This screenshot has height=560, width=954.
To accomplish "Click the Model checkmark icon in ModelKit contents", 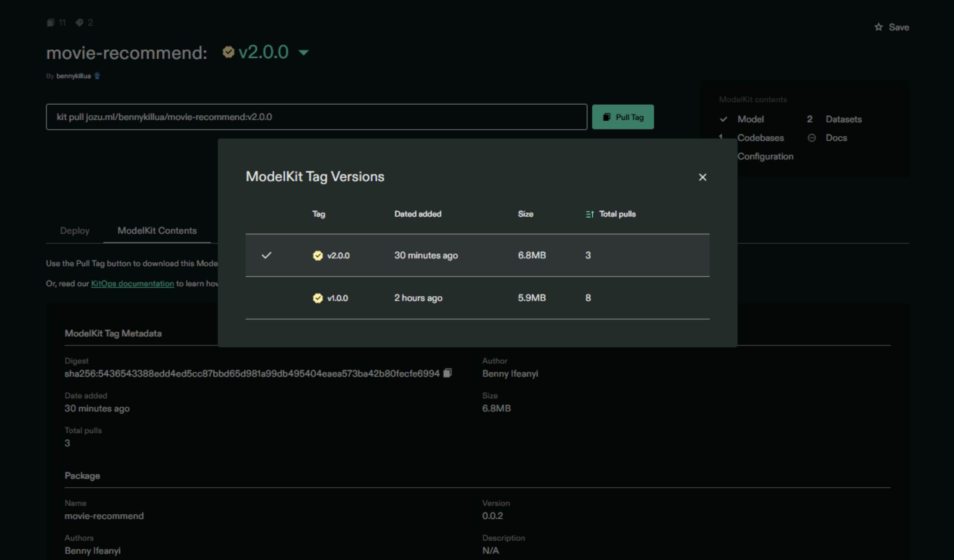I will 724,119.
